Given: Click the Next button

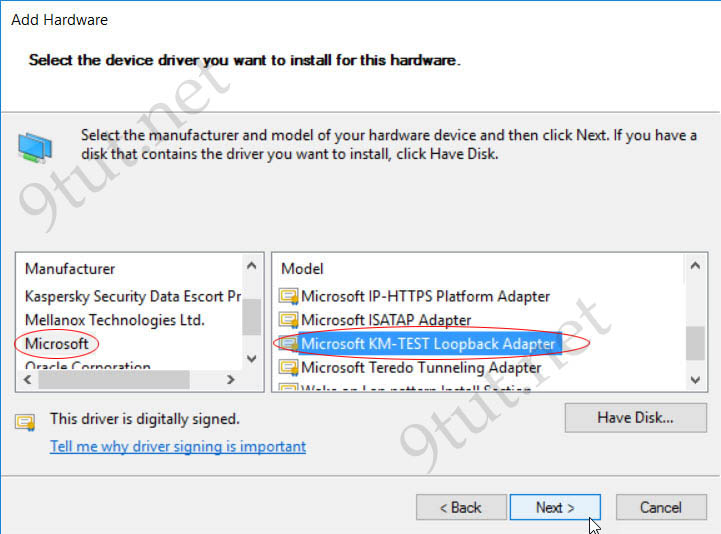Looking at the screenshot, I should [555, 508].
